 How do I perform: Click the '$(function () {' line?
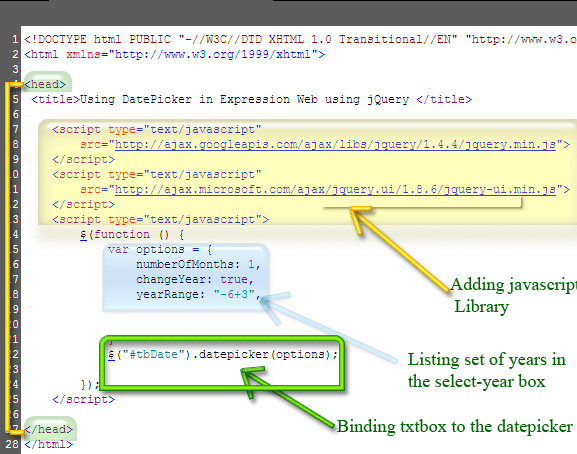[x=132, y=235]
